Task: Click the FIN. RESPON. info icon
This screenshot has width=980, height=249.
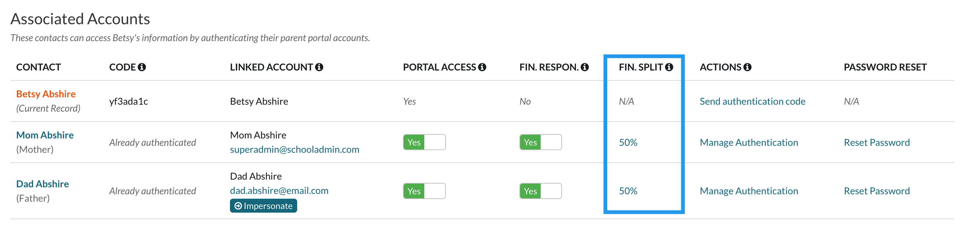Action: 585,67
